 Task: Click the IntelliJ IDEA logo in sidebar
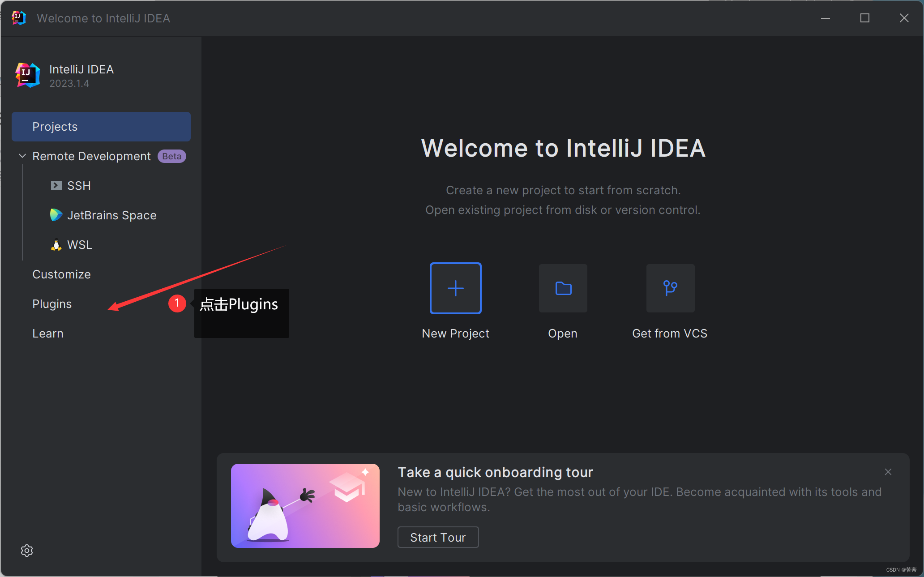click(28, 75)
